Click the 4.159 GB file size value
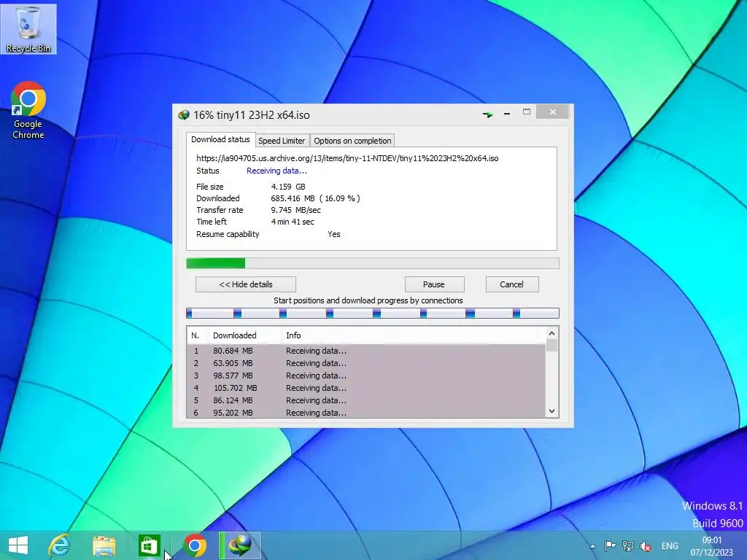Viewport: 747px width, 560px height. [x=288, y=187]
